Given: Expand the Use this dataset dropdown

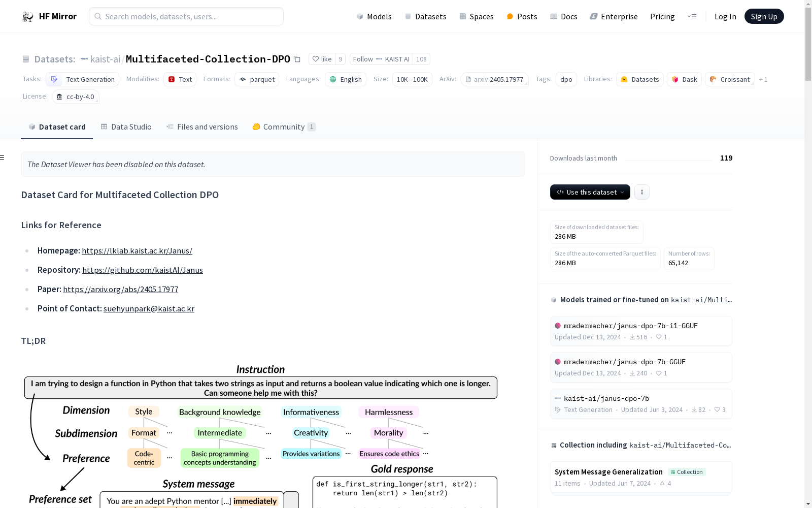Looking at the screenshot, I should coord(590,192).
